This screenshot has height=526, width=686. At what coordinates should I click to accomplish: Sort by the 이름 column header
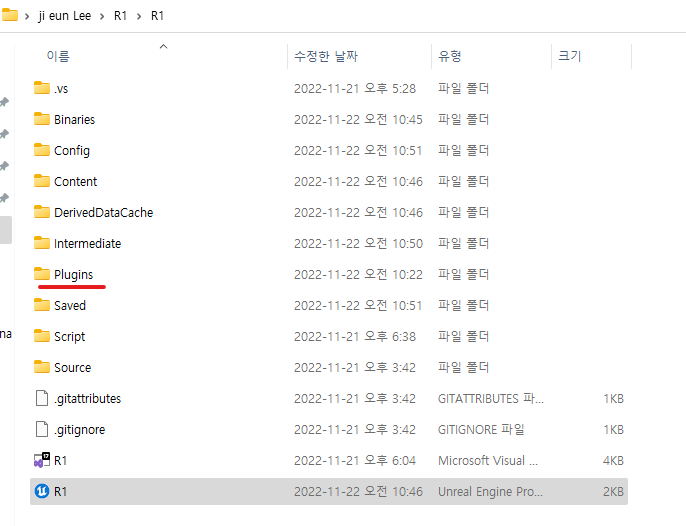[58, 56]
